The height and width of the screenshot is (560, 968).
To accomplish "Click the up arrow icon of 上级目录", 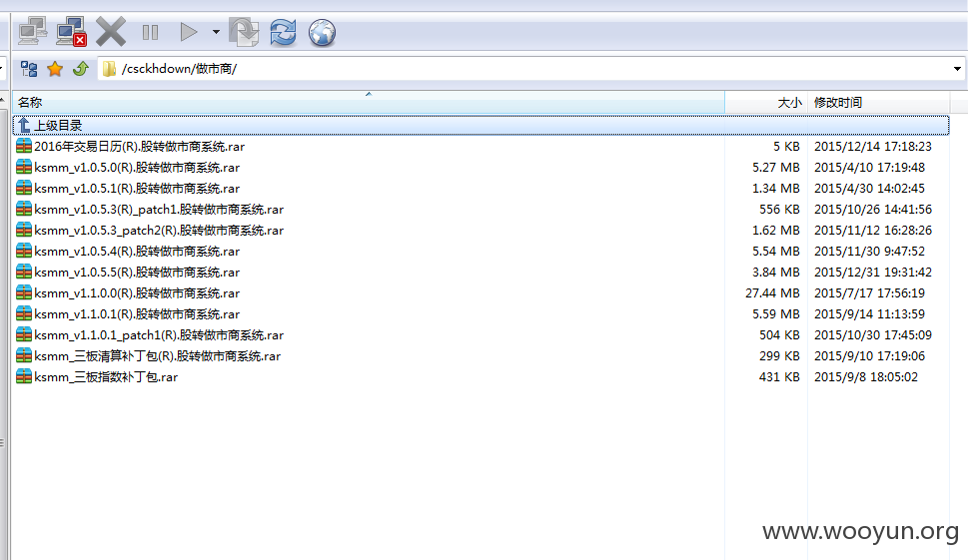I will (24, 125).
